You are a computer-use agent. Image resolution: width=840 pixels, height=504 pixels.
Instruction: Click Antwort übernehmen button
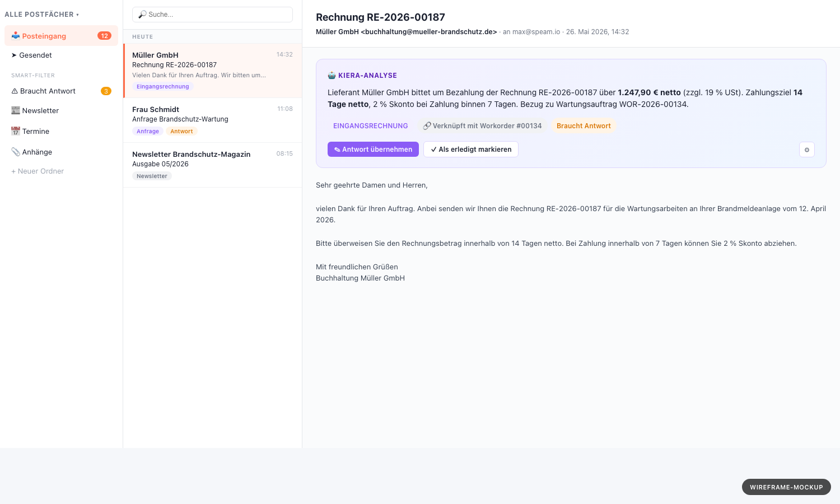click(373, 150)
